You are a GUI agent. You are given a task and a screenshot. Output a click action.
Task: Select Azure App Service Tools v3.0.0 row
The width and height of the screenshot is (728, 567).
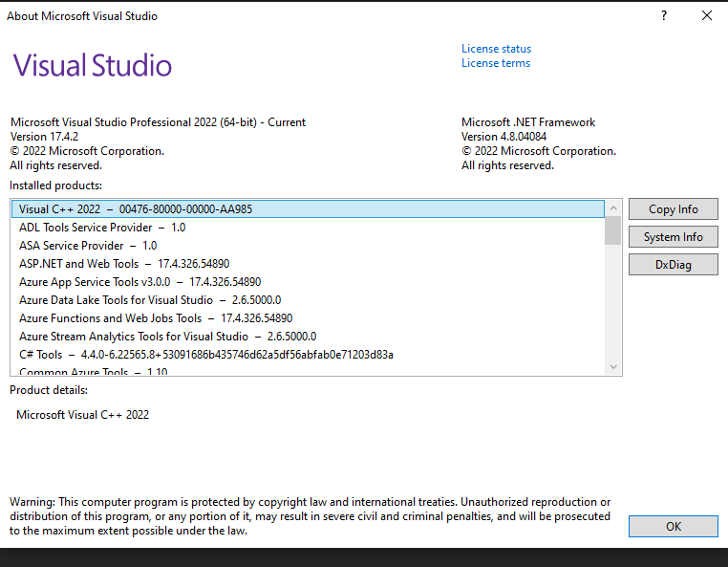click(x=308, y=282)
